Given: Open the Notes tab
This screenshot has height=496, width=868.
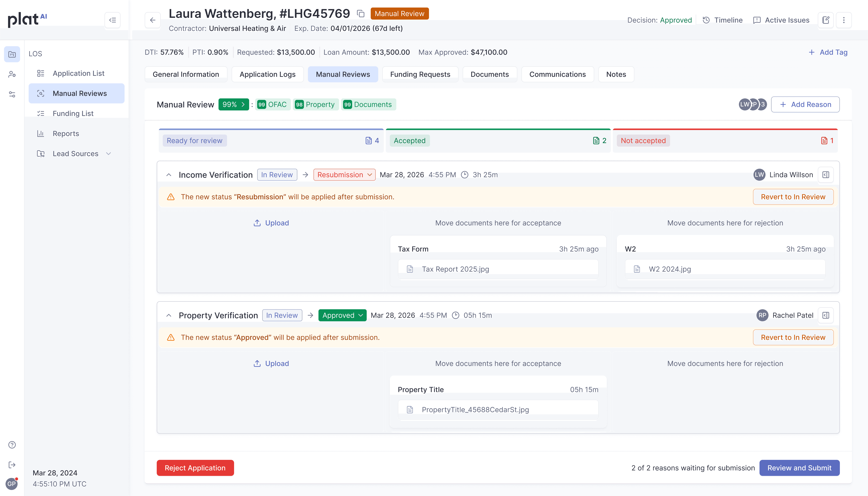Looking at the screenshot, I should click(616, 74).
